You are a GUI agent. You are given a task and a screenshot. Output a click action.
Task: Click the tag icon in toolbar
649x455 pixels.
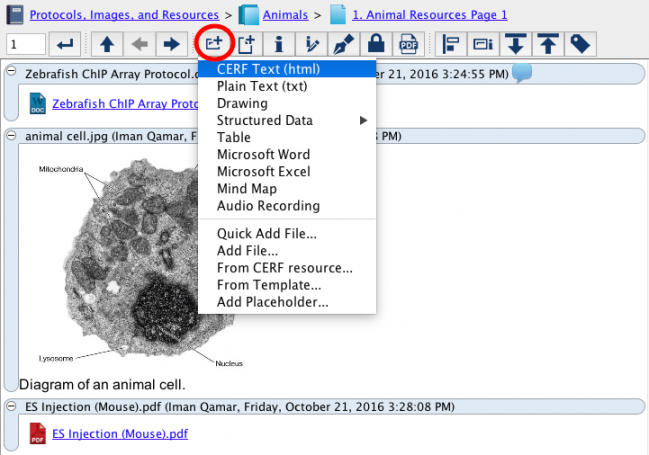(580, 44)
